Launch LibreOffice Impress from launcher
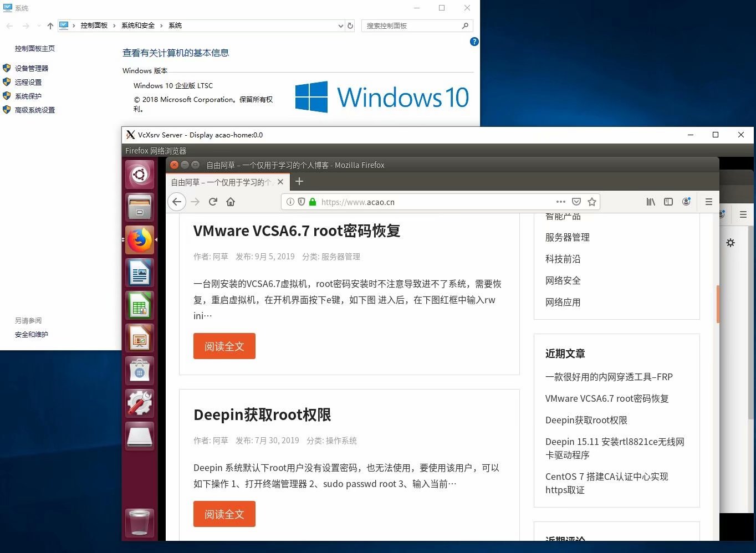This screenshot has height=553, width=756. [140, 338]
